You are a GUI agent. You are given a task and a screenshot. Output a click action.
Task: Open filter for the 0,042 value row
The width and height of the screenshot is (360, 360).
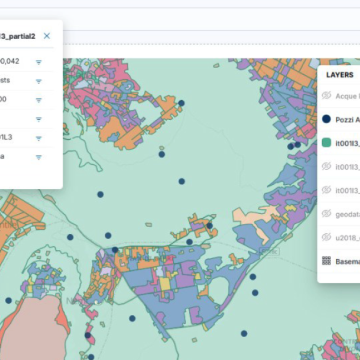pos(39,62)
